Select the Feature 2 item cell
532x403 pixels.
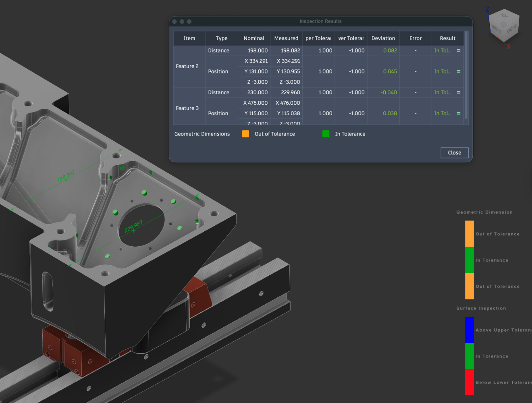(189, 66)
